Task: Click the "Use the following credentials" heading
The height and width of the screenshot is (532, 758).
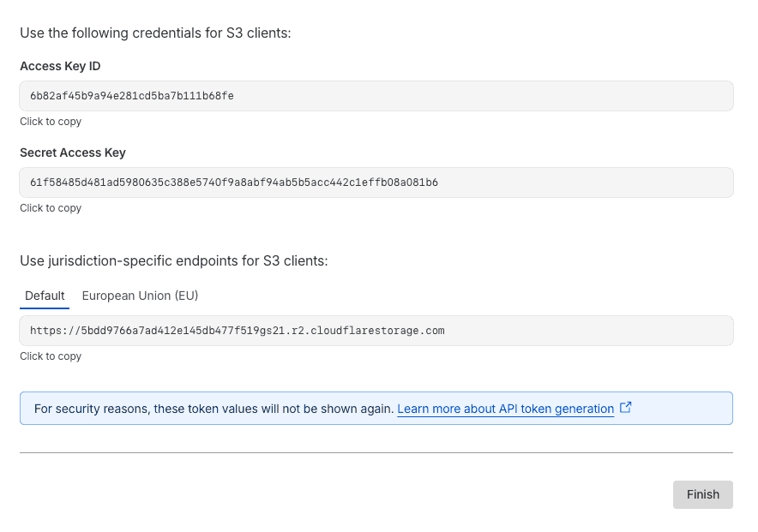Action: [155, 33]
